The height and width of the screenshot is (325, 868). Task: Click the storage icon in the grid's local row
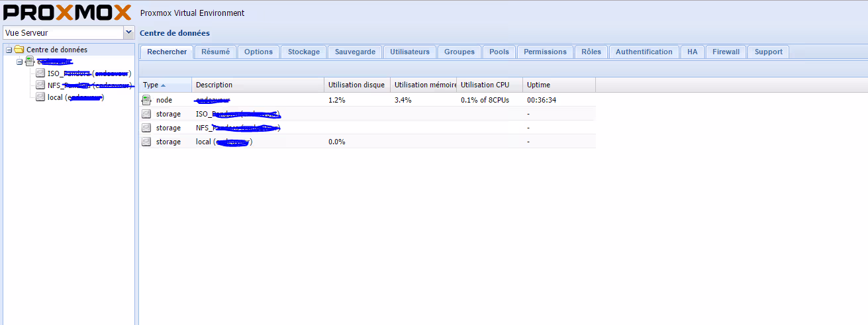coord(147,142)
